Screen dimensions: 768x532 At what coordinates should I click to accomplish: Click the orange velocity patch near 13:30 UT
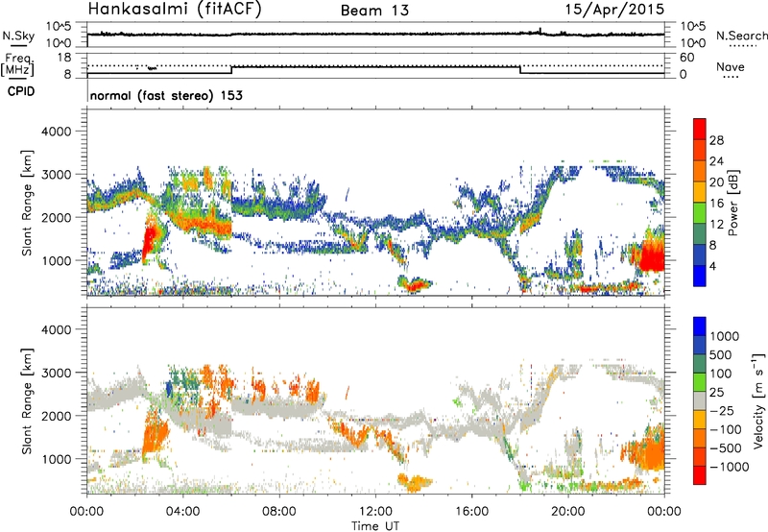pos(414,482)
